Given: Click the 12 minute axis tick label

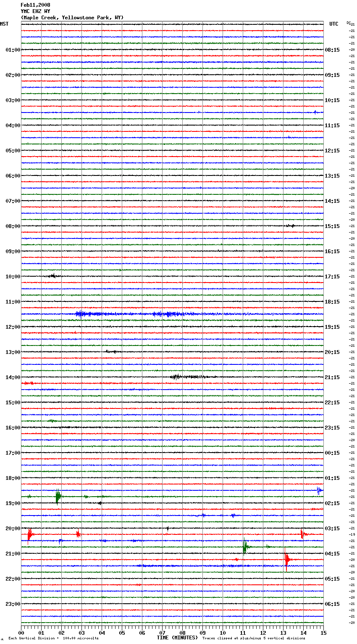Looking at the screenshot, I should coord(263,633).
